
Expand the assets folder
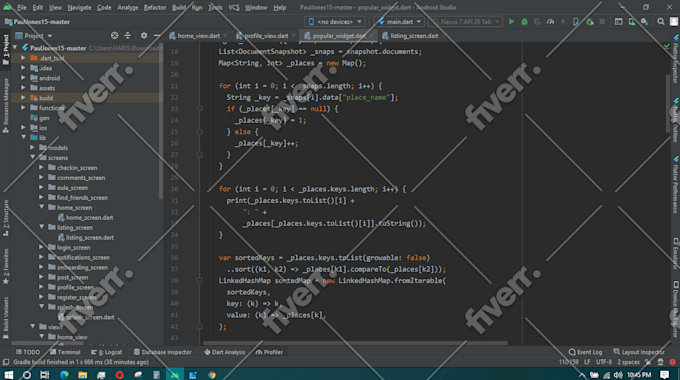point(23,88)
